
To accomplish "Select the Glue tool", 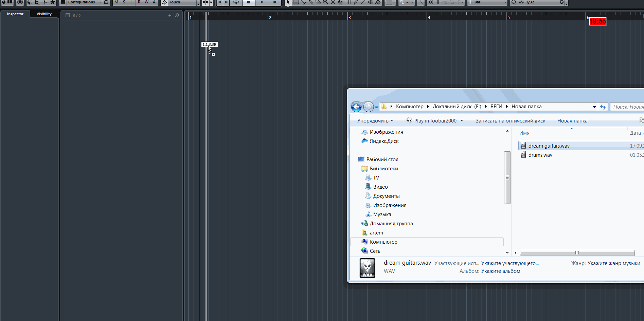I will pos(311,2).
